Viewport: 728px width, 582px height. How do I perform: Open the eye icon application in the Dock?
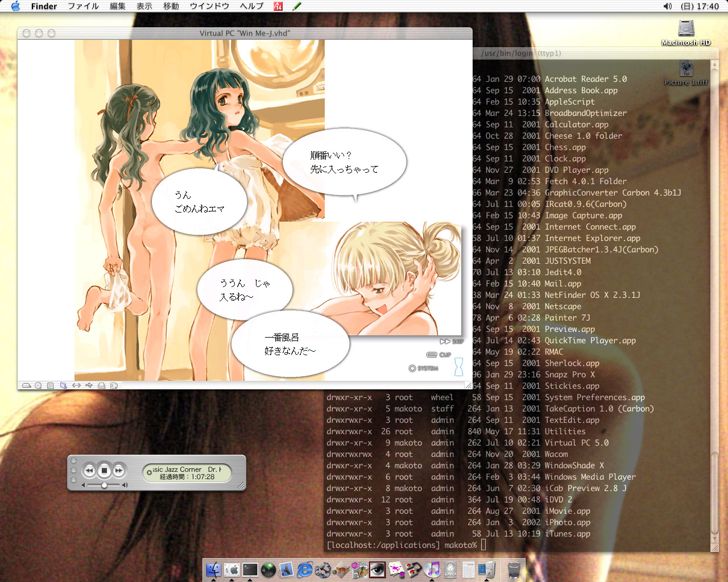[377, 569]
